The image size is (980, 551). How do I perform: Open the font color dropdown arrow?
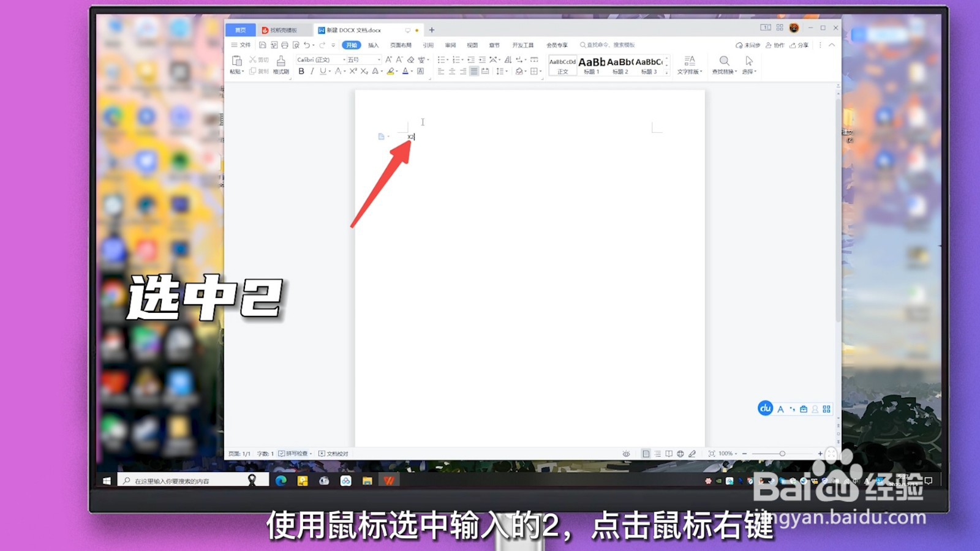click(x=412, y=72)
